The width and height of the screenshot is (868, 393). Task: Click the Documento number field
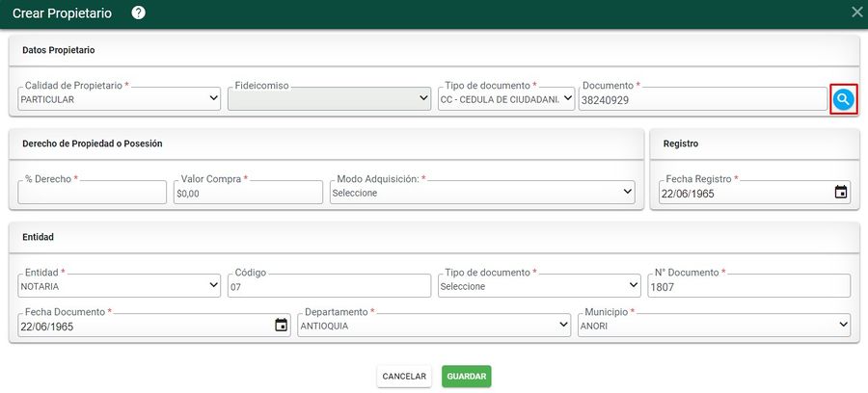point(703,99)
